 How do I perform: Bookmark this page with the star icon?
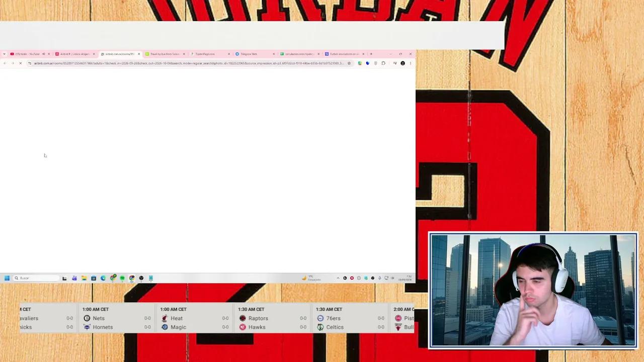point(349,63)
